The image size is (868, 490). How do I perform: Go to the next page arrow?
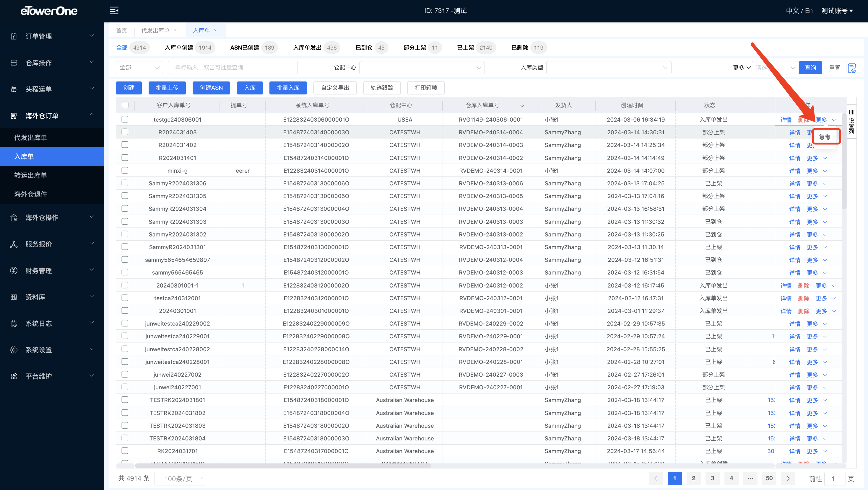click(x=788, y=478)
